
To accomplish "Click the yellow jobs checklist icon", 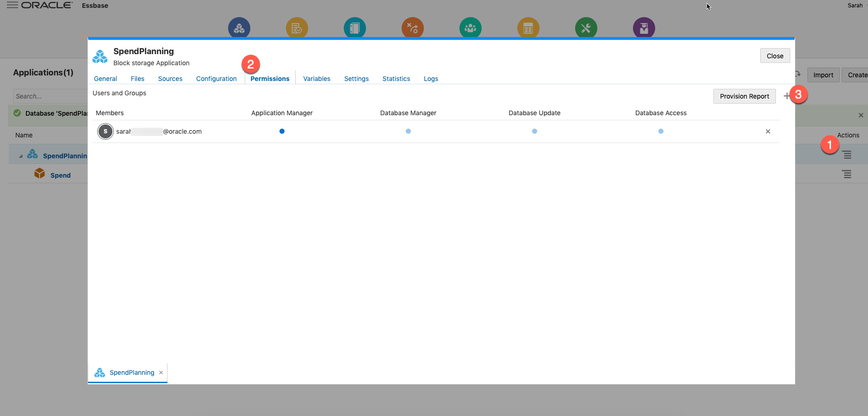I will tap(297, 28).
